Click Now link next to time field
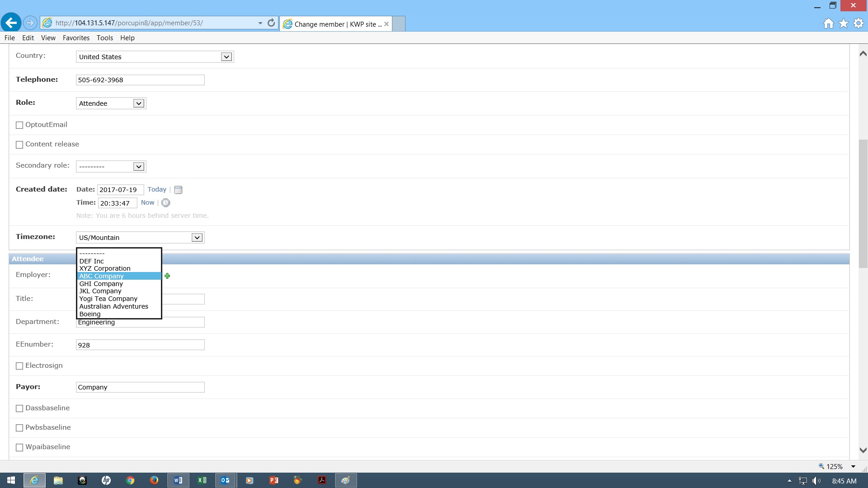 pos(146,202)
